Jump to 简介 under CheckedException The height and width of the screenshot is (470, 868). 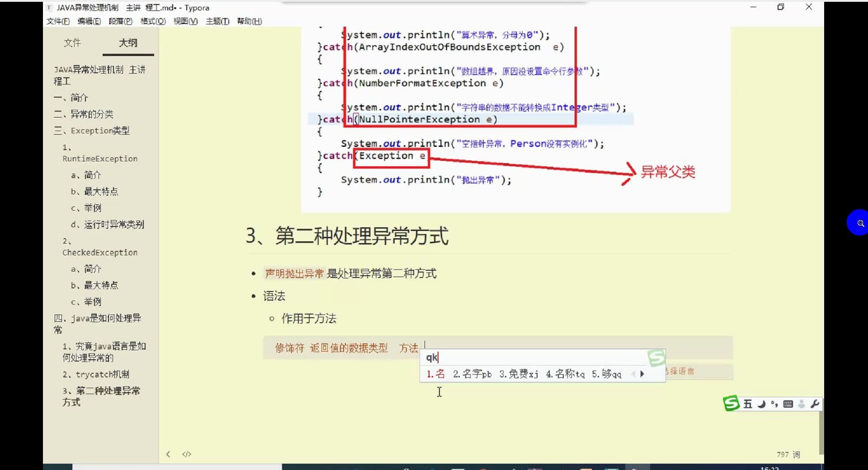click(x=86, y=269)
